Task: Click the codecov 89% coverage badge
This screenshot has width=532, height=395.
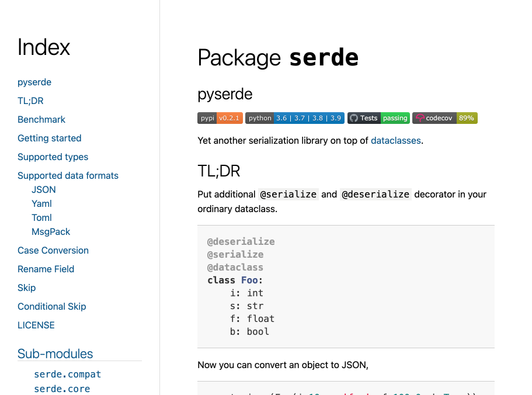Action: click(446, 118)
